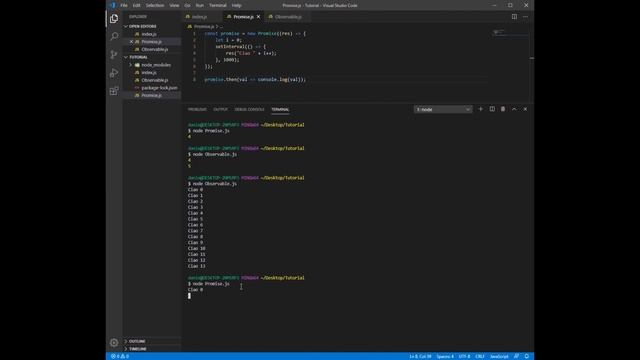Expand the node_modules folder
This screenshot has height=360, width=640.
[152, 65]
